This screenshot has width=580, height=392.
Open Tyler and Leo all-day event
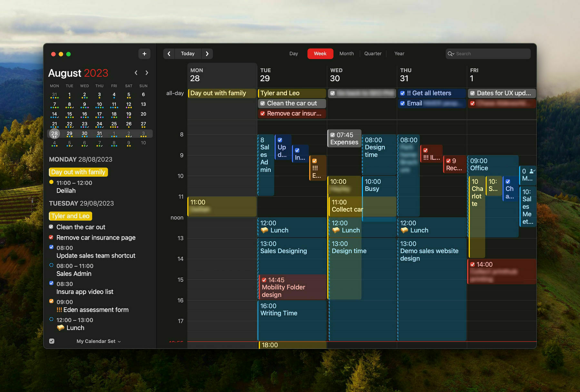coord(292,93)
